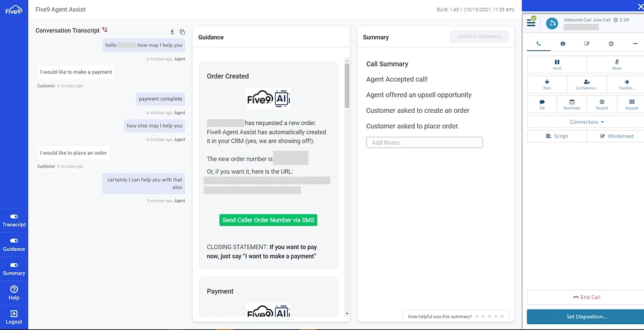
Task: Download the conversation transcript
Action: coord(172,32)
